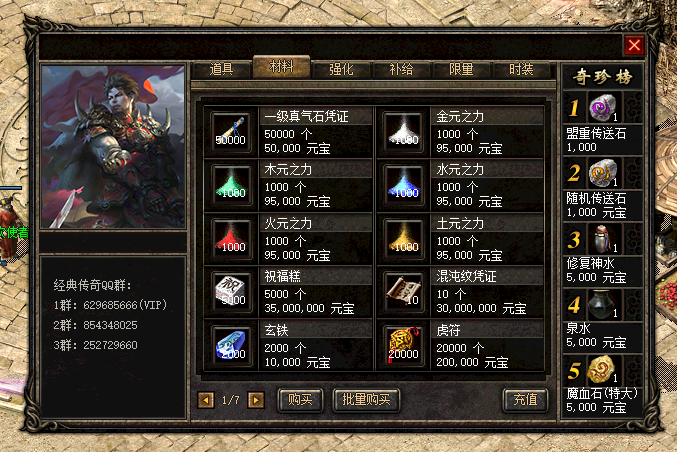Image resolution: width=677 pixels, height=452 pixels.
Task: Switch to the 道具 tab
Action: click(222, 70)
